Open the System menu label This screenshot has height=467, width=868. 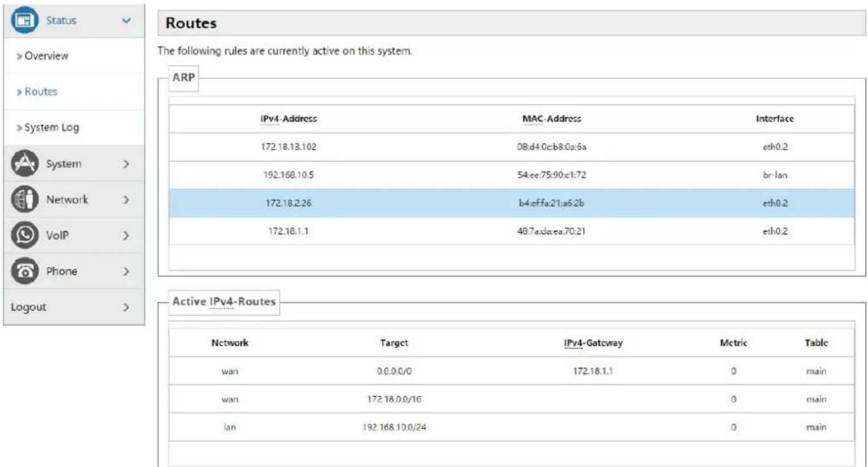(x=63, y=163)
